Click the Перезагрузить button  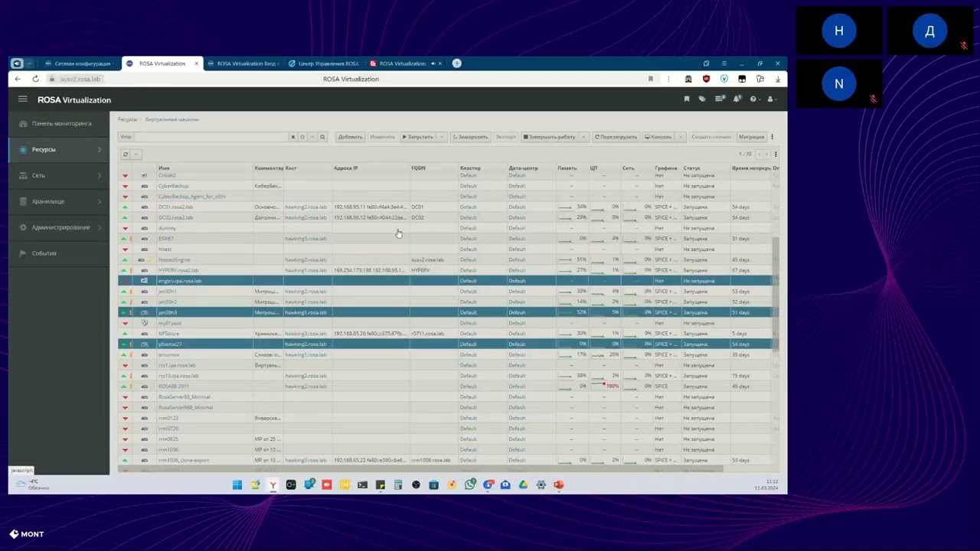pos(616,137)
